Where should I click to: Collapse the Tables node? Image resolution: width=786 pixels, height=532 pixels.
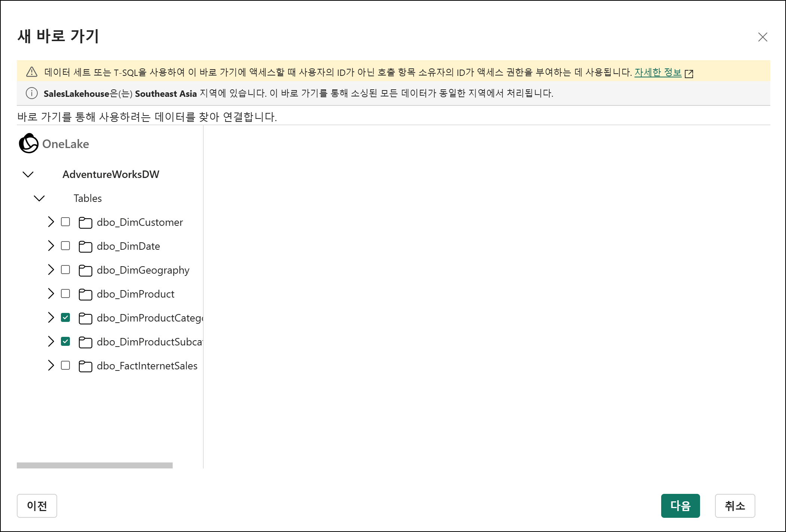(39, 198)
